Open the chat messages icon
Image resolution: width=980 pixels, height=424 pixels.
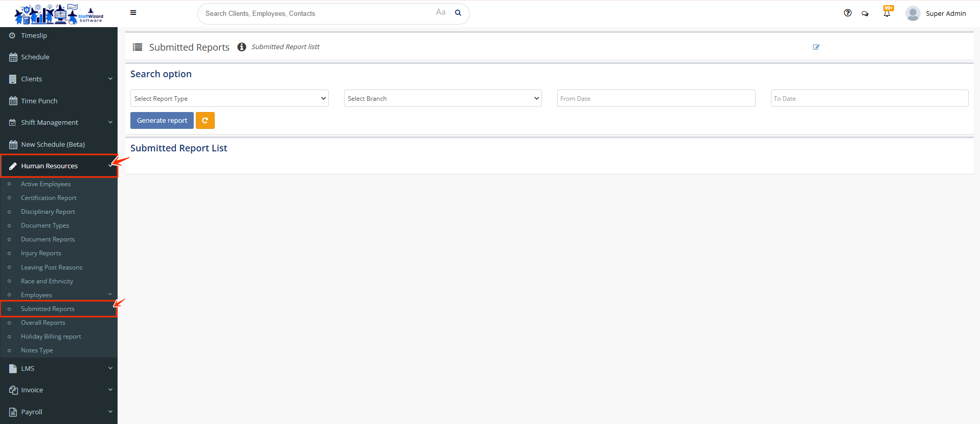tap(865, 14)
